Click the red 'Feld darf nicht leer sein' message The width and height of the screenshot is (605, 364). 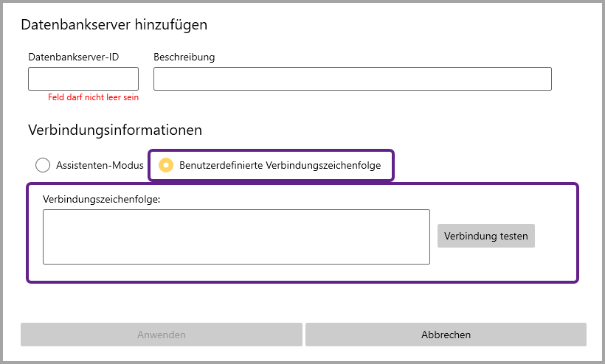click(93, 97)
